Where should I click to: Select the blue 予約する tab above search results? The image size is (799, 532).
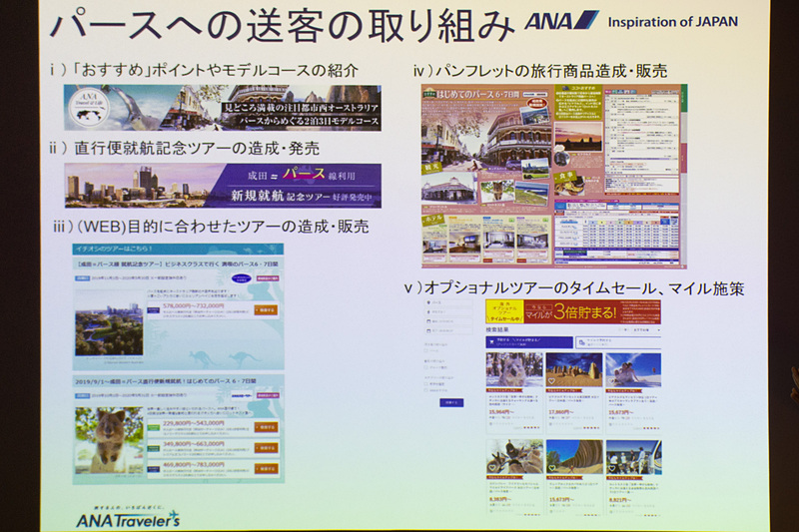[x=529, y=342]
